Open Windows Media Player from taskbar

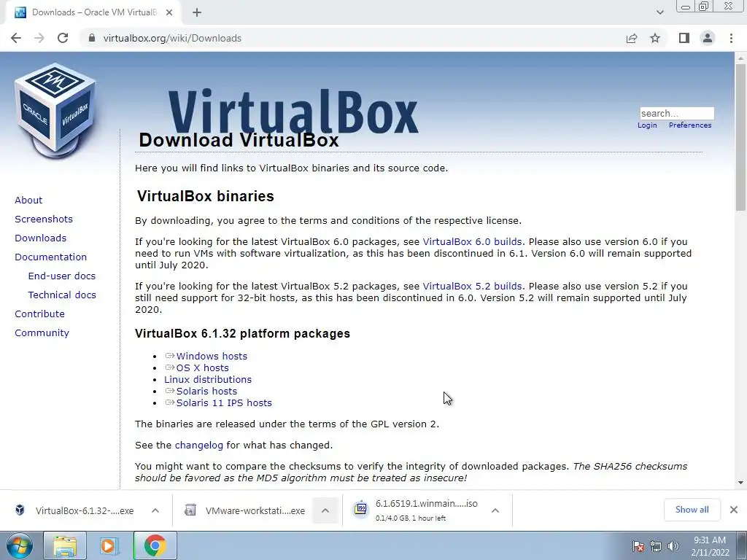[109, 545]
